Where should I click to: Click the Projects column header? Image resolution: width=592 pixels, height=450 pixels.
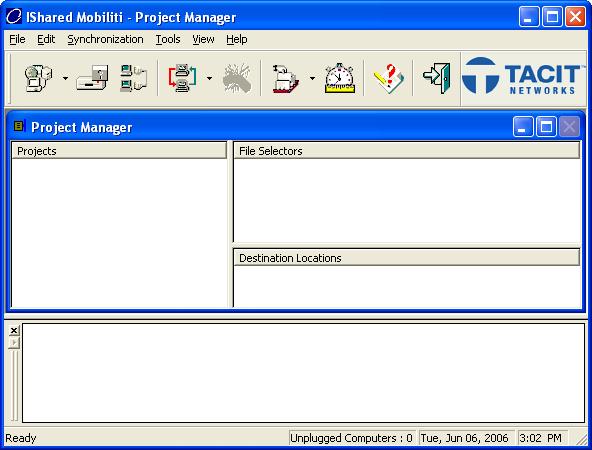[x=119, y=151]
